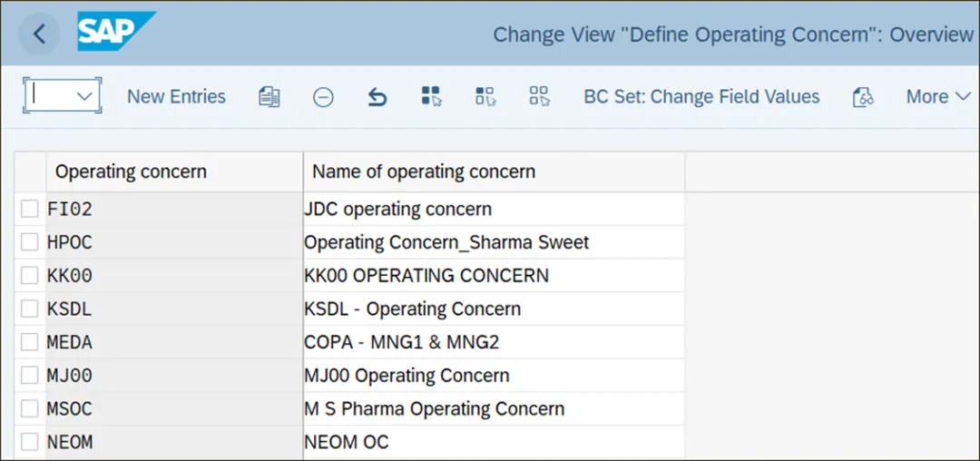Click the SAP logo
This screenshot has width=980, height=461.
[116, 34]
